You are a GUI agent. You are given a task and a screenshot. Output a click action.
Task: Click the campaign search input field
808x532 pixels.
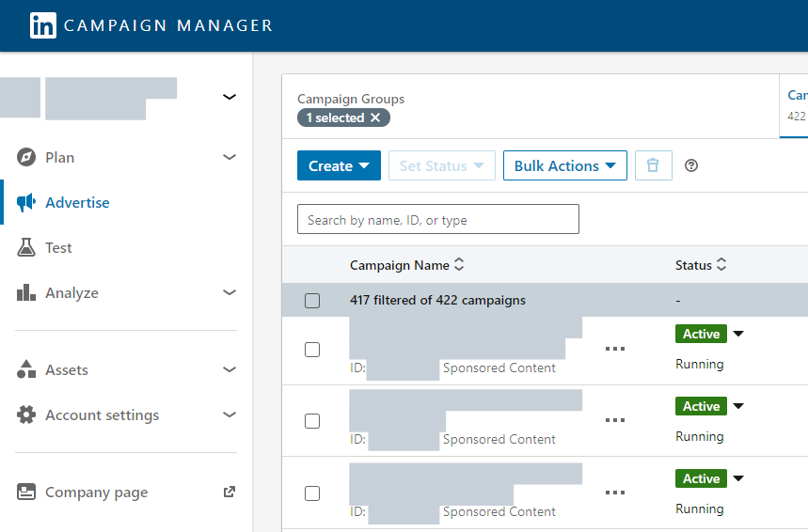click(438, 219)
